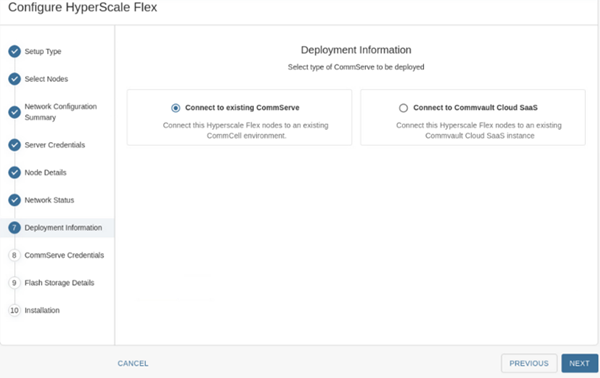Click the step 7 number badge
600x378 pixels.
15,228
